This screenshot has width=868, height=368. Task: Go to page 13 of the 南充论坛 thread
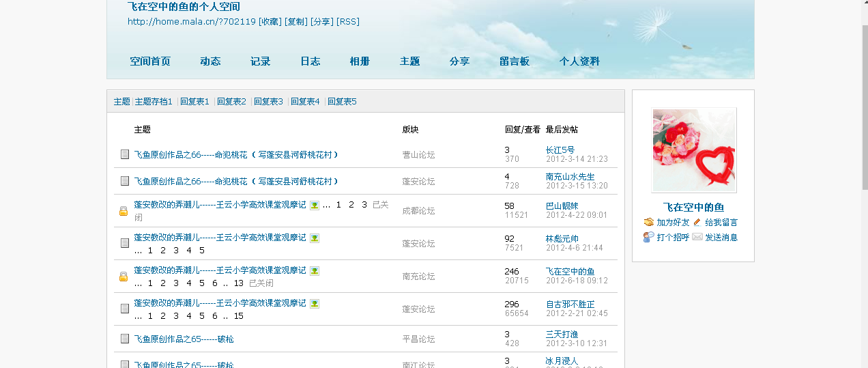click(x=238, y=283)
